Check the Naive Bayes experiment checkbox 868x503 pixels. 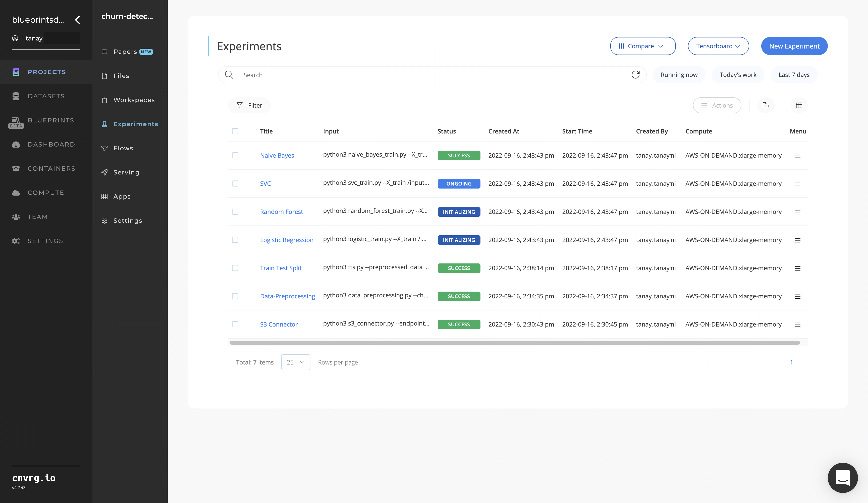pyautogui.click(x=235, y=156)
